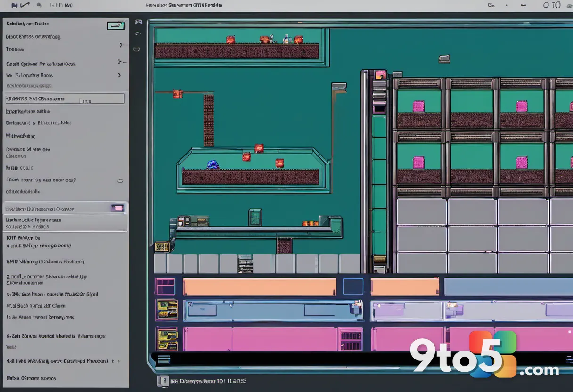Click the pink icon atop the tile palette column
The height and width of the screenshot is (392, 573).
click(x=381, y=74)
